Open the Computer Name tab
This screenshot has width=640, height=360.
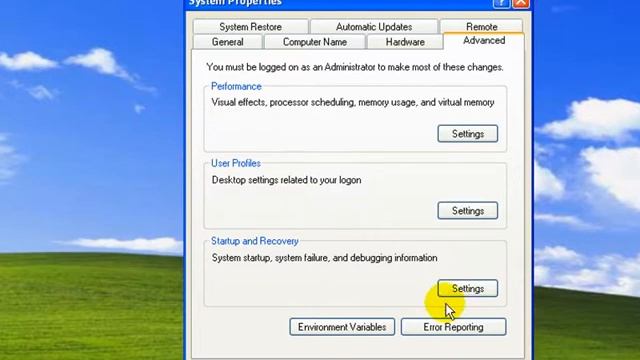tap(315, 42)
